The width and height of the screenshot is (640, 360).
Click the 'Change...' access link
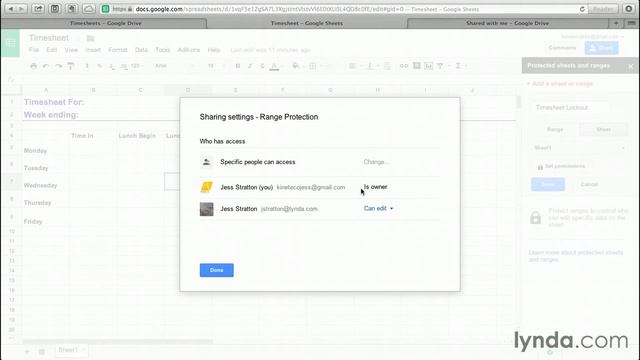point(376,162)
